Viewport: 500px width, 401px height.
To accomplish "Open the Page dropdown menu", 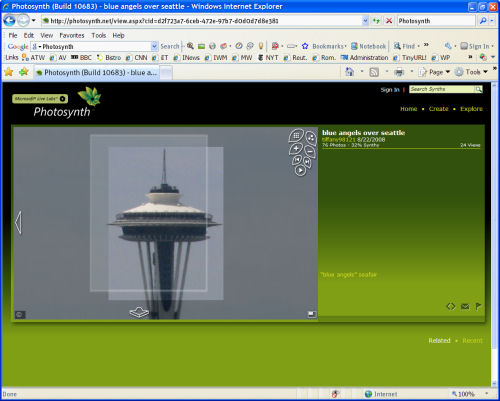I will click(x=434, y=72).
